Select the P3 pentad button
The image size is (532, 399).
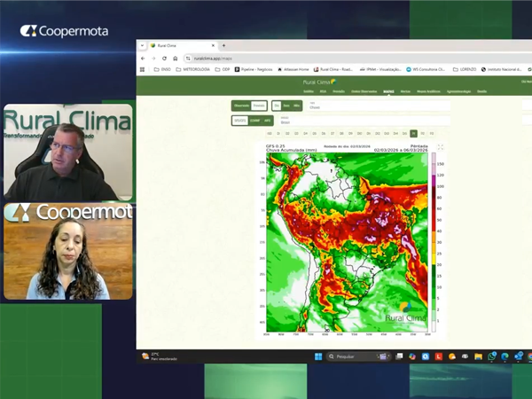tap(432, 134)
